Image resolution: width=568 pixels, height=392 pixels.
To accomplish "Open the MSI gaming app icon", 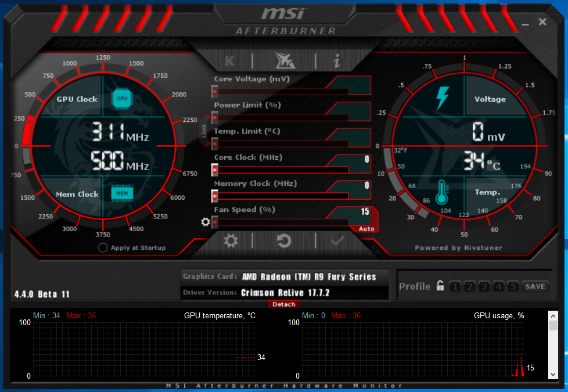I will point(284,60).
